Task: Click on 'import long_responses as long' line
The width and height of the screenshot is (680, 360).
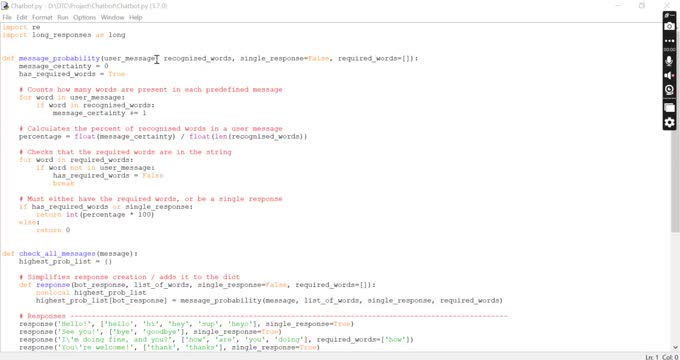Action: click(x=64, y=35)
